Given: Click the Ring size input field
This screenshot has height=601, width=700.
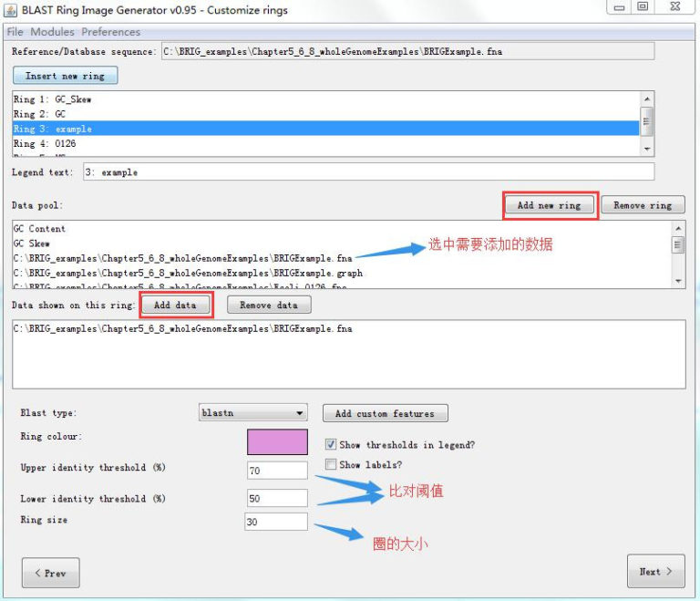Looking at the screenshot, I should (276, 522).
